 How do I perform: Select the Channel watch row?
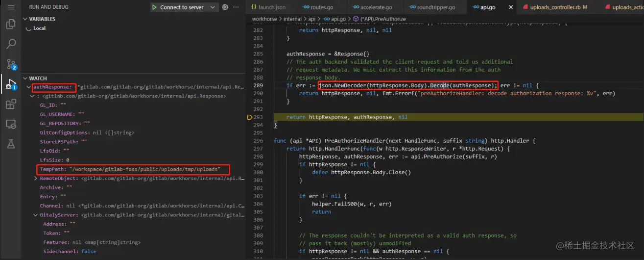(x=133, y=206)
